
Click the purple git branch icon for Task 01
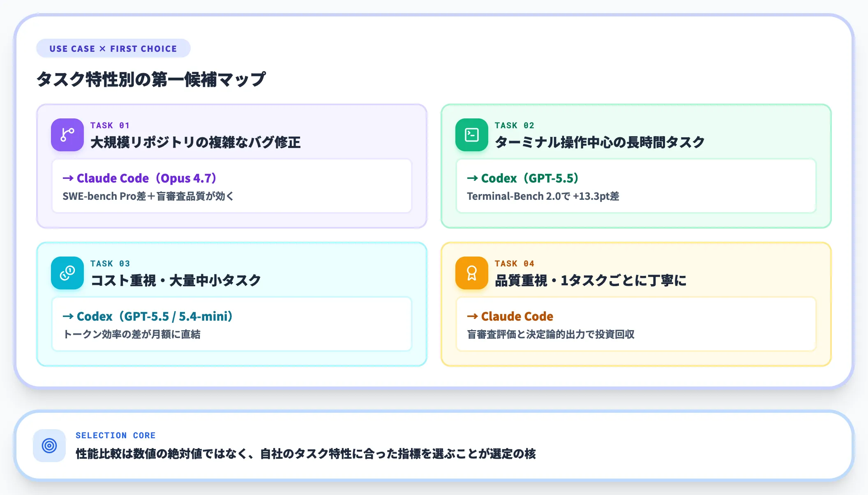tap(67, 135)
